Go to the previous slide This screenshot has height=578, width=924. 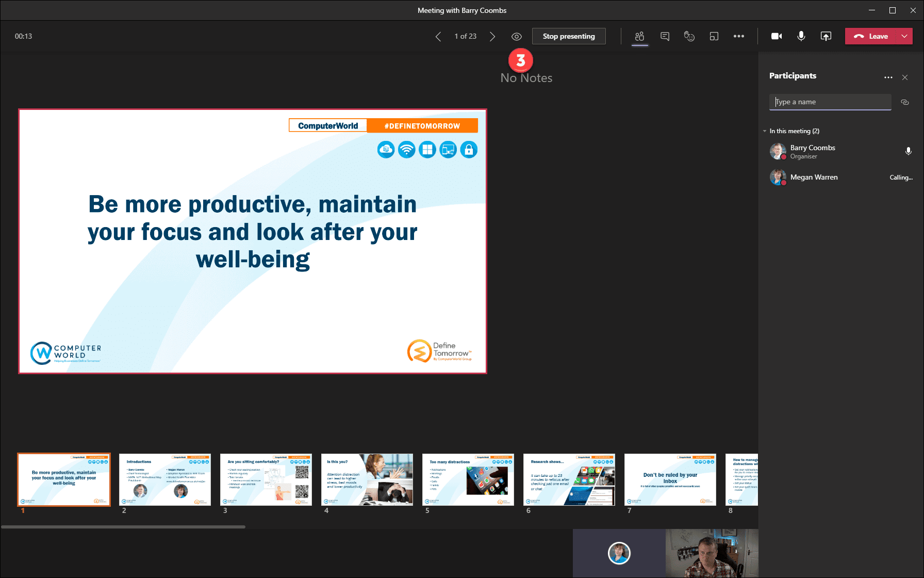(438, 37)
